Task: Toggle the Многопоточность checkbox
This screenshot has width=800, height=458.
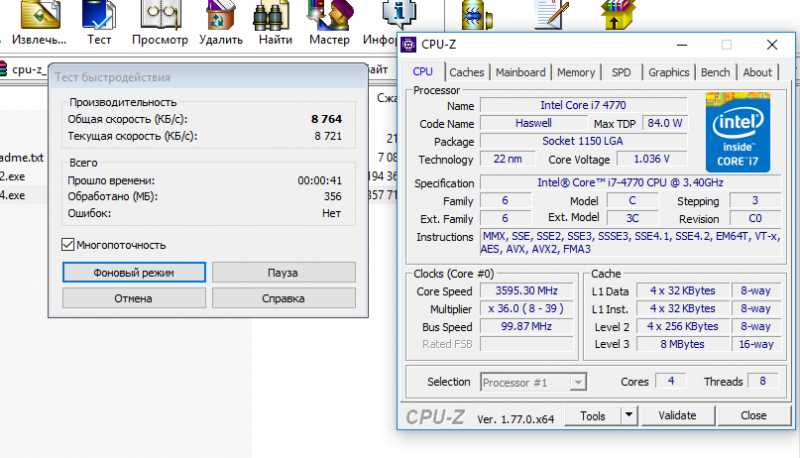Action: [x=68, y=244]
